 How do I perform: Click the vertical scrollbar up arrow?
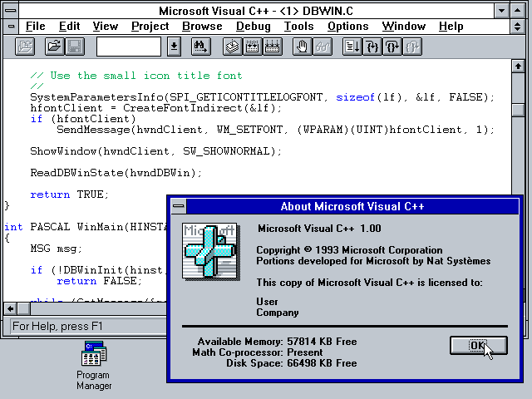[518, 66]
